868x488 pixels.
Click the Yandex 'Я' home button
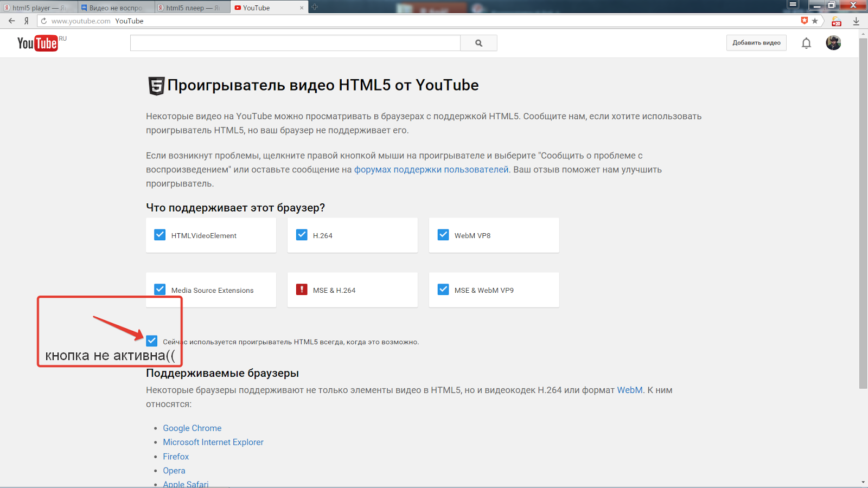pyautogui.click(x=26, y=21)
